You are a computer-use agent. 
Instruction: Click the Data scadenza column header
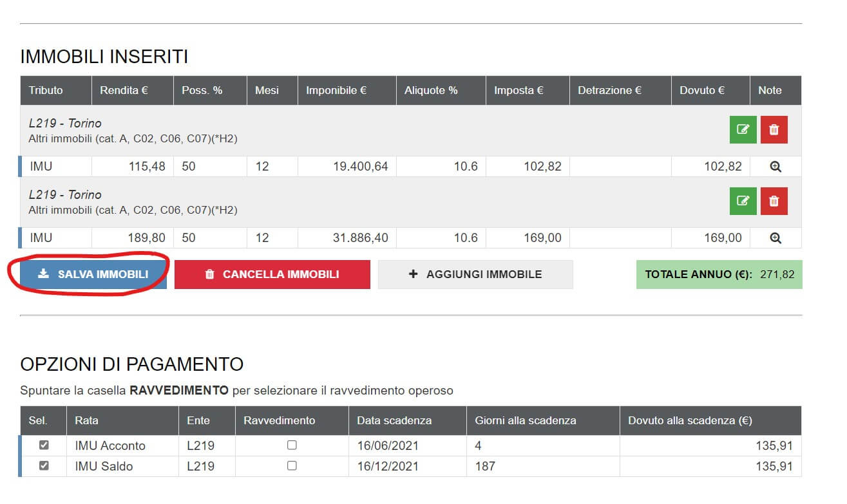(394, 420)
